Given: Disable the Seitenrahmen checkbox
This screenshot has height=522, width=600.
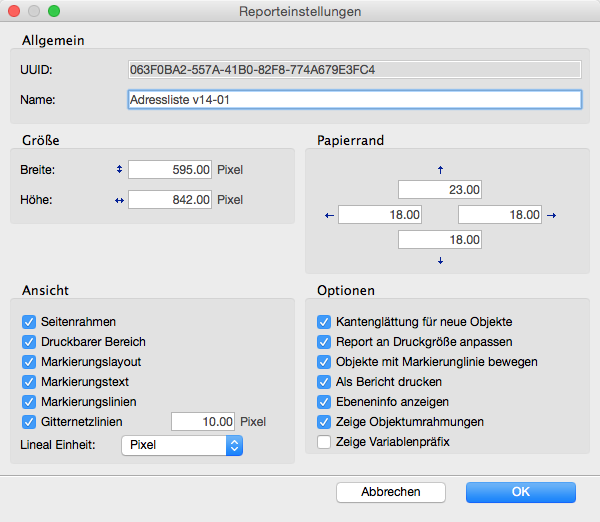Looking at the screenshot, I should 28,322.
